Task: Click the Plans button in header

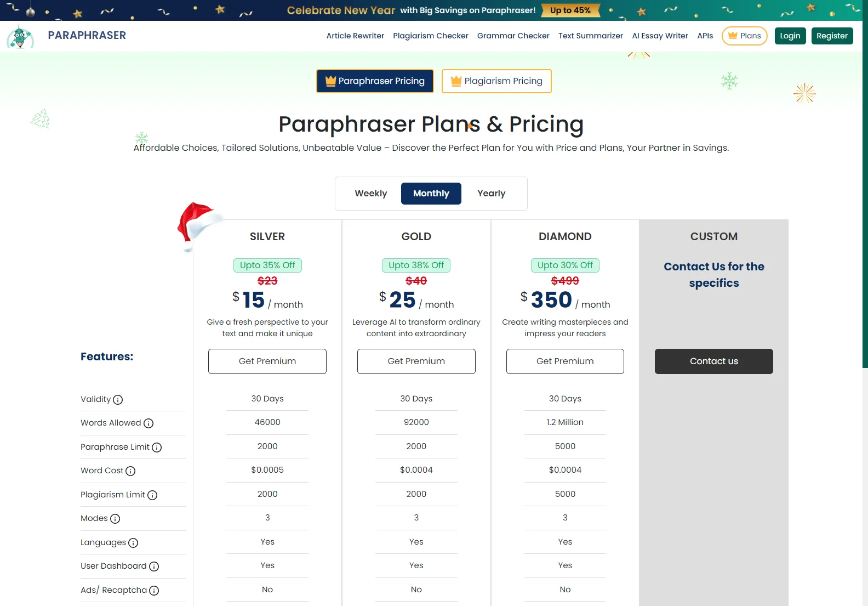Action: 745,36
